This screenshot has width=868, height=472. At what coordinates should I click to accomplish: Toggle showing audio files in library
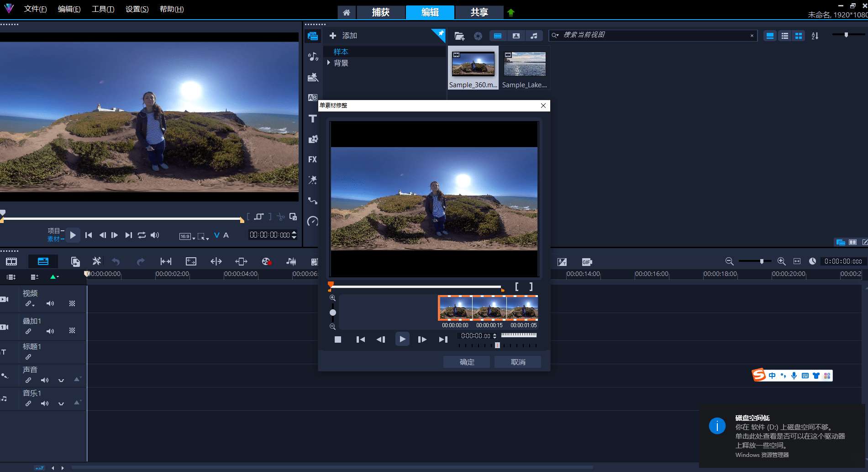tap(534, 36)
